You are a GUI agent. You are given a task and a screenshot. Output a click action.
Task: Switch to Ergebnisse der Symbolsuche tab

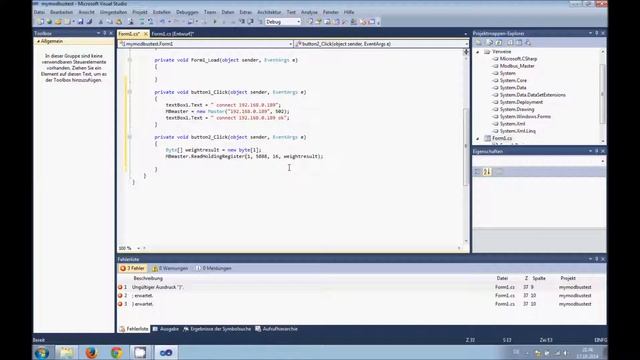pos(217,329)
